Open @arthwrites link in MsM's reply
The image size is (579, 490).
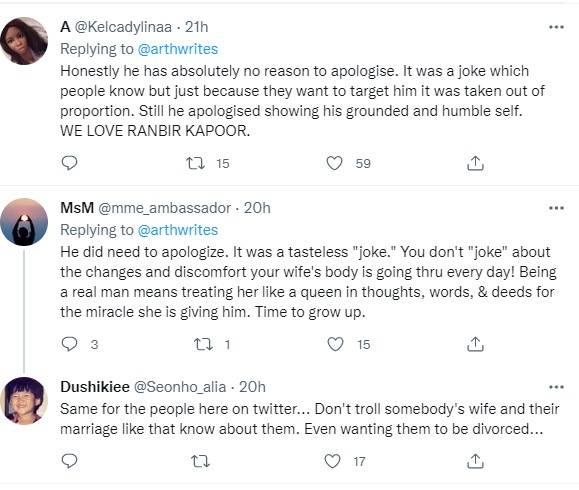178,230
